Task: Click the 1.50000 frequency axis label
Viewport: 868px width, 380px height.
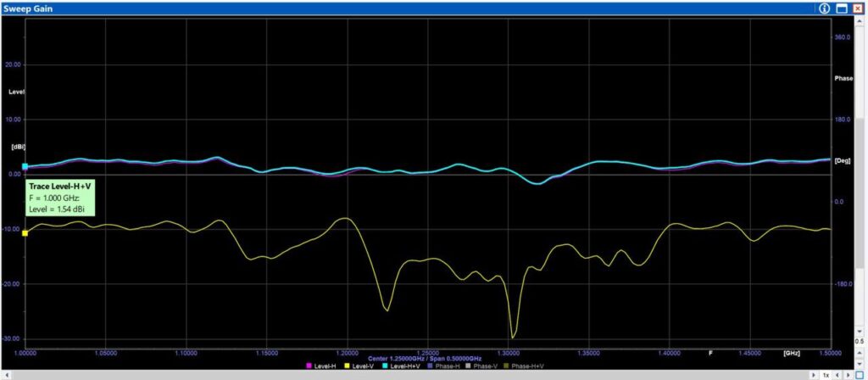Action: click(831, 353)
